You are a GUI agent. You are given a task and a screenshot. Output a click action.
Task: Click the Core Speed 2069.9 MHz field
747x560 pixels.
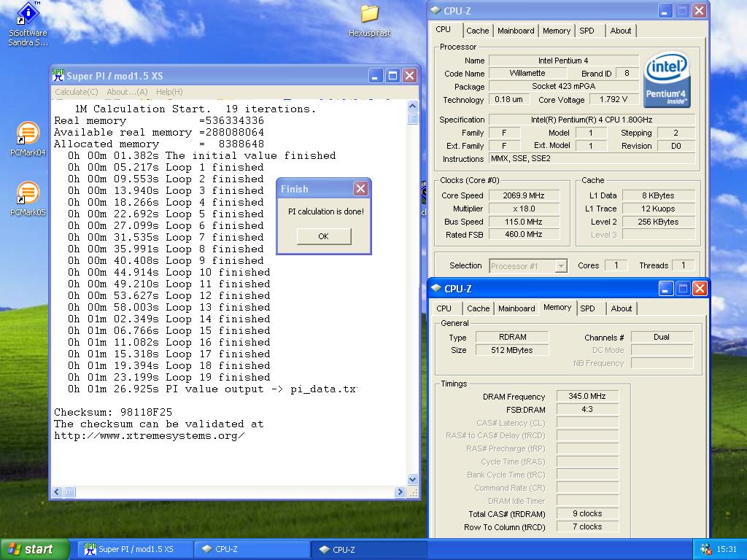pos(524,195)
